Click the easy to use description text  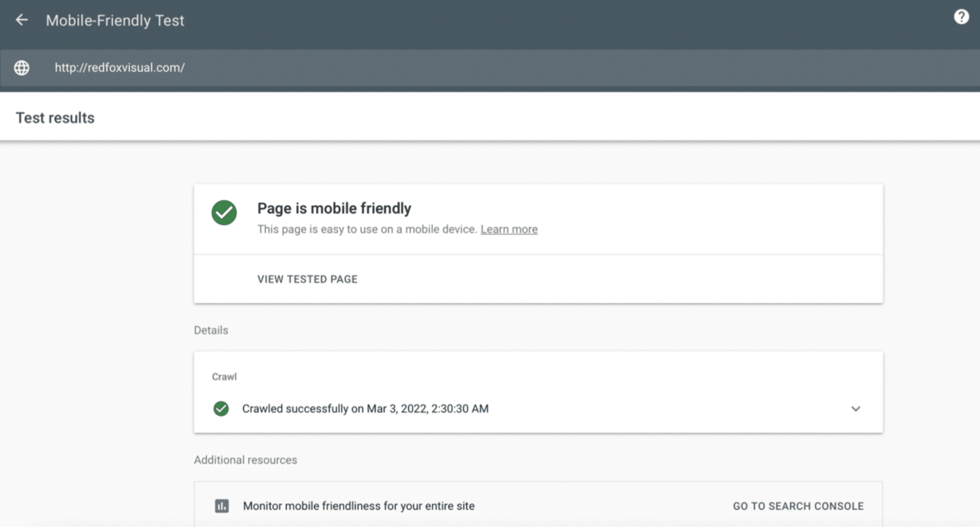(367, 230)
